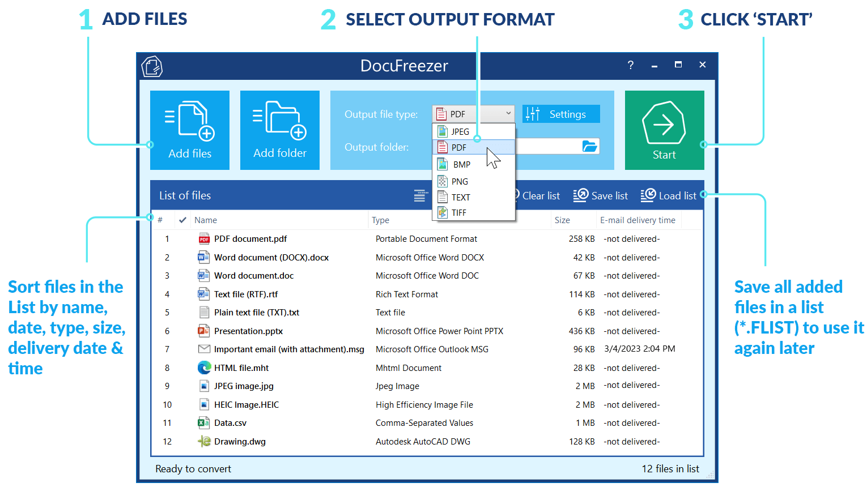Click the list view icon in List of files bar
Viewport: 867px width, 504px height.
tap(420, 196)
